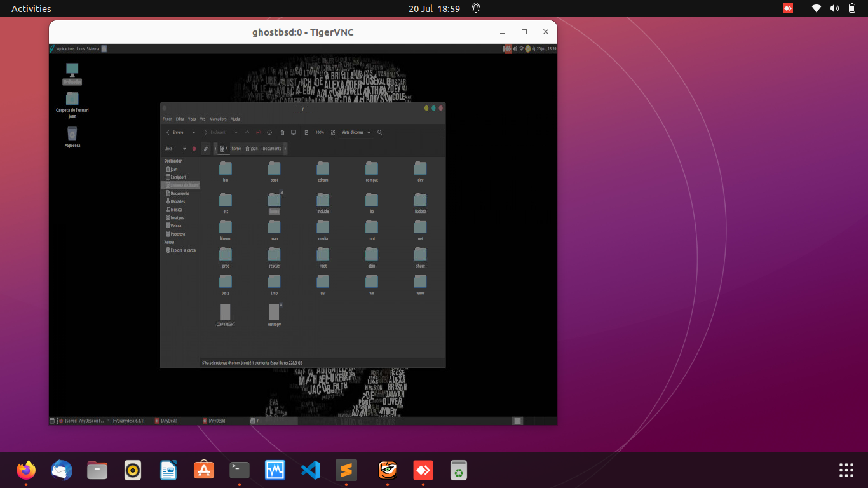Viewport: 868px width, 488px height.
Task: Open Carpeta de l'usuari joan desktop icon
Action: coord(72,105)
